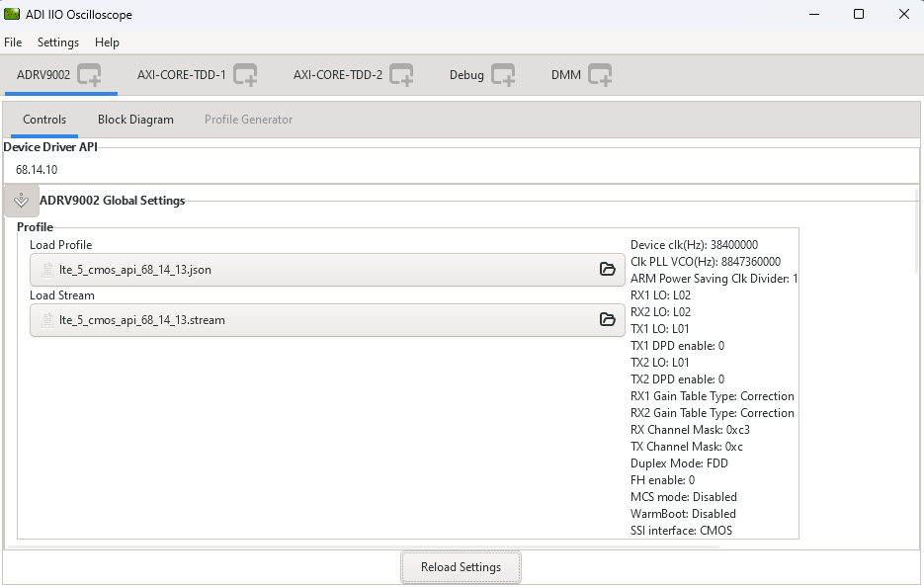Viewport: 924px width, 587px height.
Task: Detach the AXI-CORE-TDD-2 tab into a window
Action: (401, 75)
